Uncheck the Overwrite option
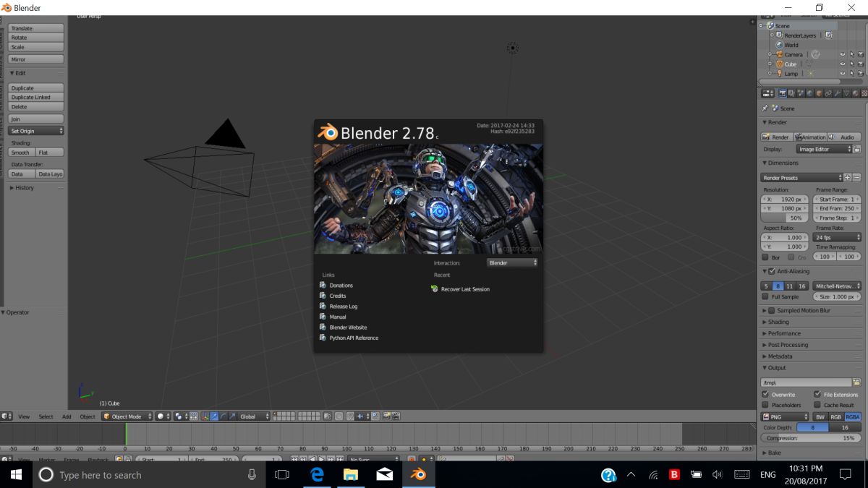 click(x=765, y=394)
